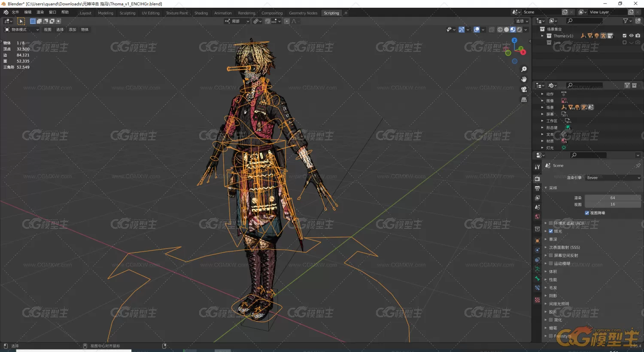Screen dimensions: 644x352
Task: Expand the 次表面散射 (SSS) panel
Action: [546, 248]
